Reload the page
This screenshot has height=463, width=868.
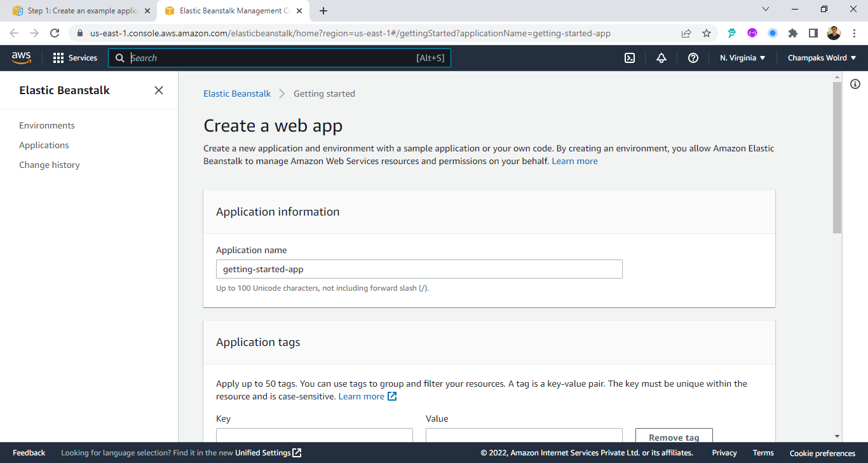(x=55, y=33)
